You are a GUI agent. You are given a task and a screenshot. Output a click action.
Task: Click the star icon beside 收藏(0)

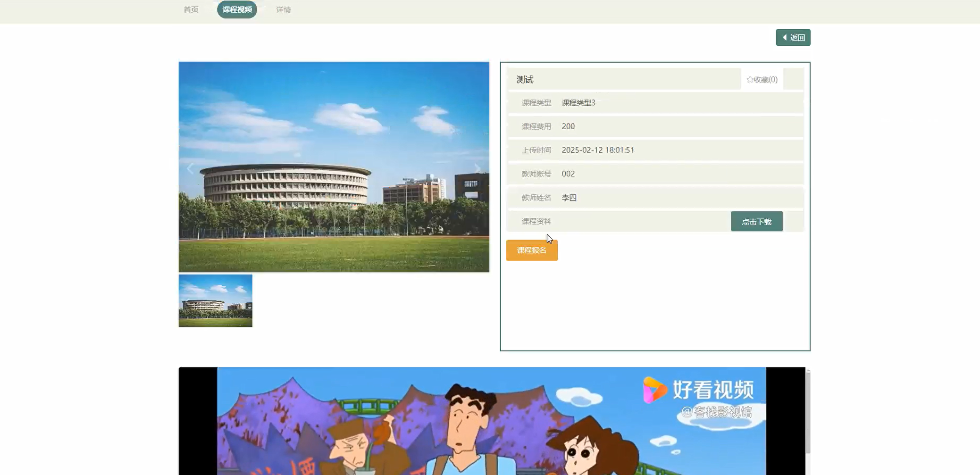pyautogui.click(x=749, y=79)
